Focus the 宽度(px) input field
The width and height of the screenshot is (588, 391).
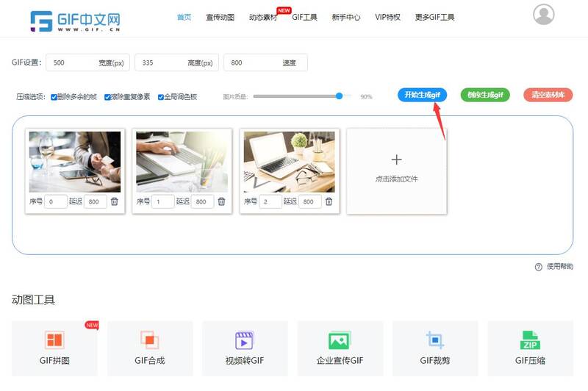(87, 62)
